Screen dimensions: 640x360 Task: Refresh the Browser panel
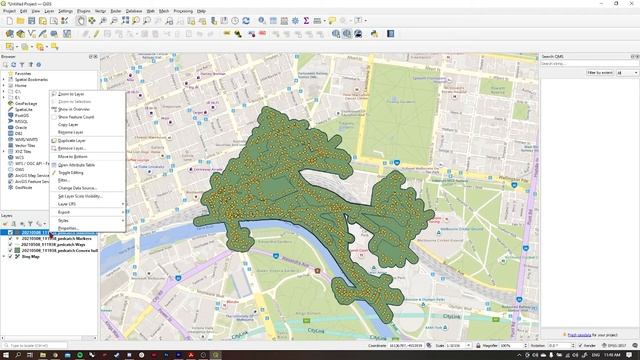pyautogui.click(x=13, y=64)
